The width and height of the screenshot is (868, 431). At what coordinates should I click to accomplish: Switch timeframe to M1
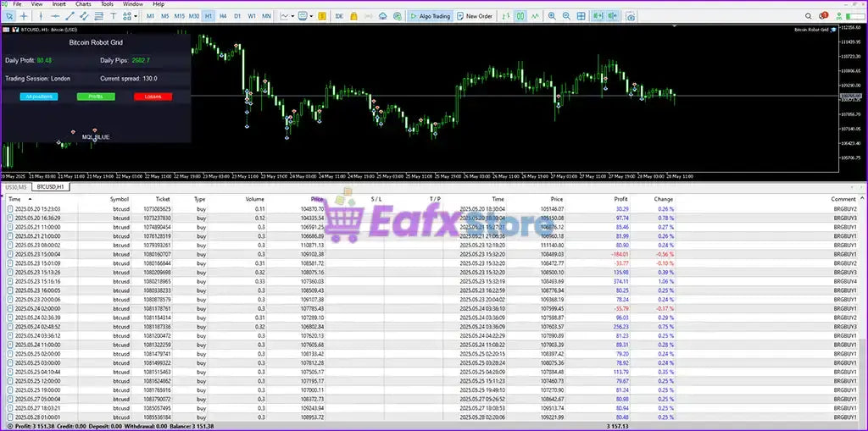coord(150,16)
